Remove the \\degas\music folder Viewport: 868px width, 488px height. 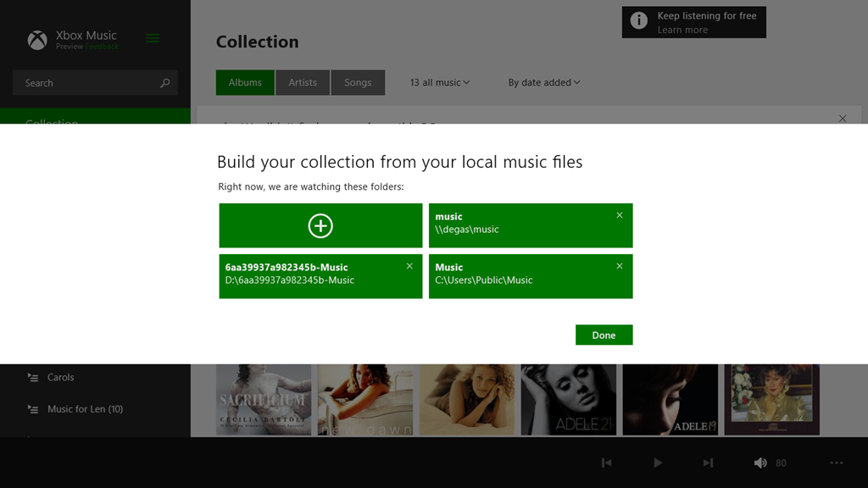coord(620,215)
